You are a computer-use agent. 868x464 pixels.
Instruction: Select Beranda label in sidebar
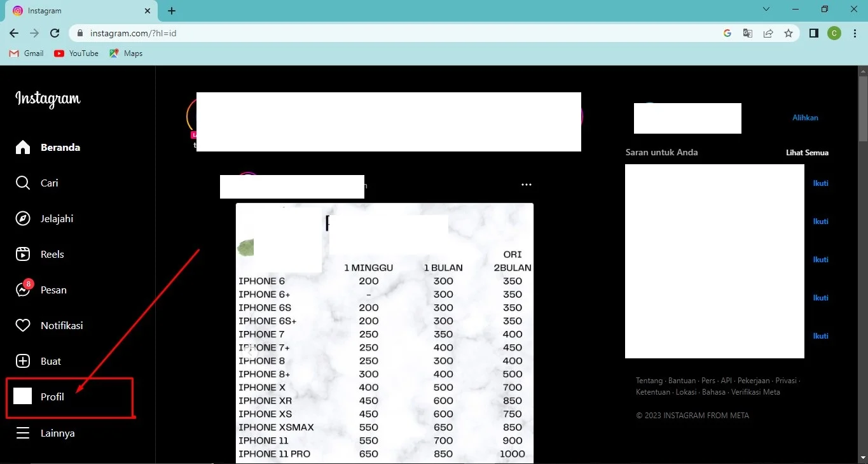[x=60, y=148]
